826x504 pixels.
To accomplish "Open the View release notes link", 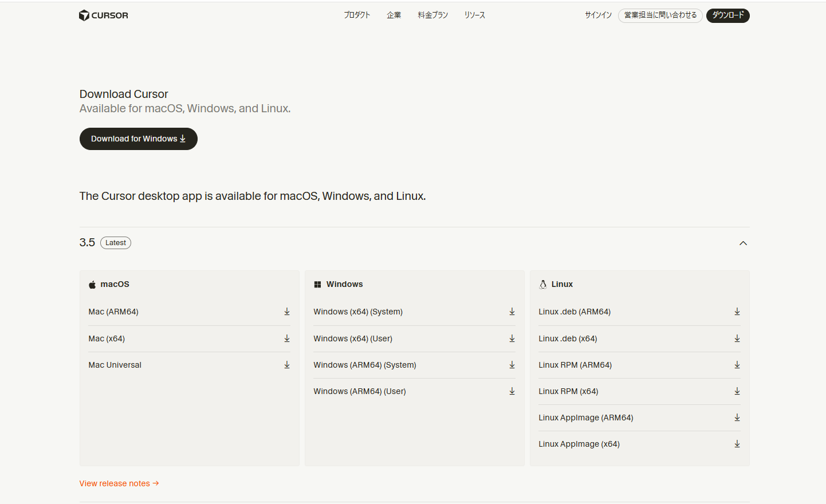I will (x=119, y=483).
